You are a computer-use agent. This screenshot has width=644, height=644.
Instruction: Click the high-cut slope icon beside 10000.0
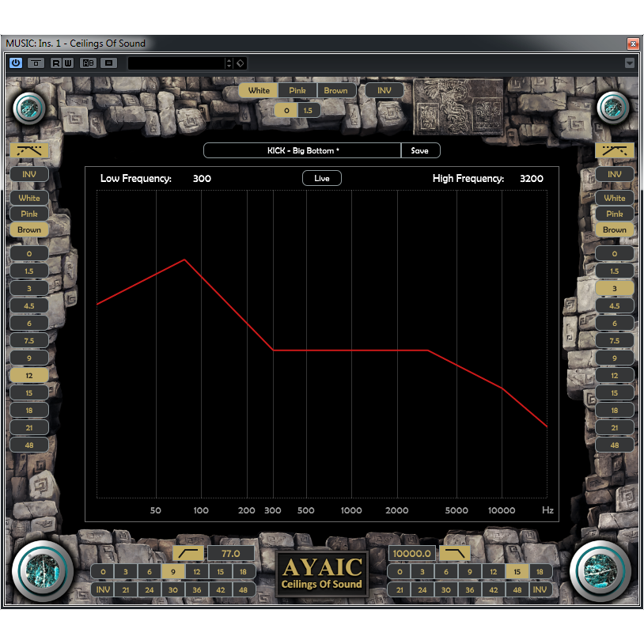click(x=456, y=552)
